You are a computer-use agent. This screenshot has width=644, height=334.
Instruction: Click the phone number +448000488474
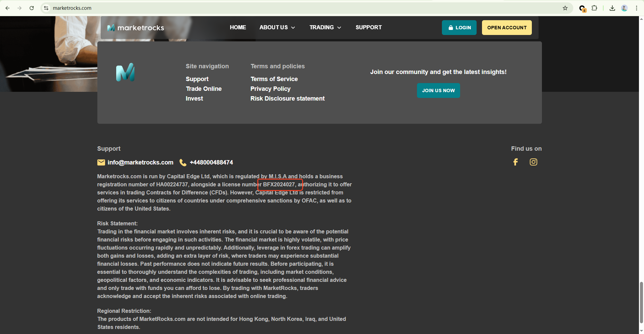click(x=211, y=162)
